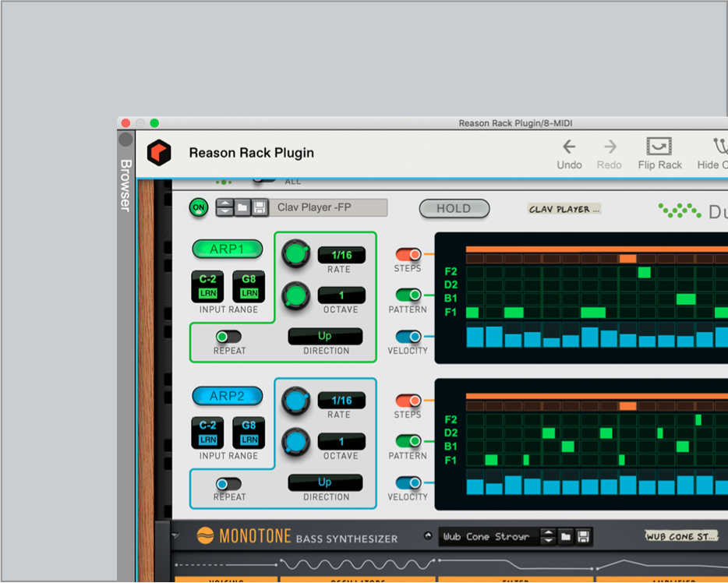Click the ARP1 green Octave knob
This screenshot has height=583, width=728.
pos(295,295)
